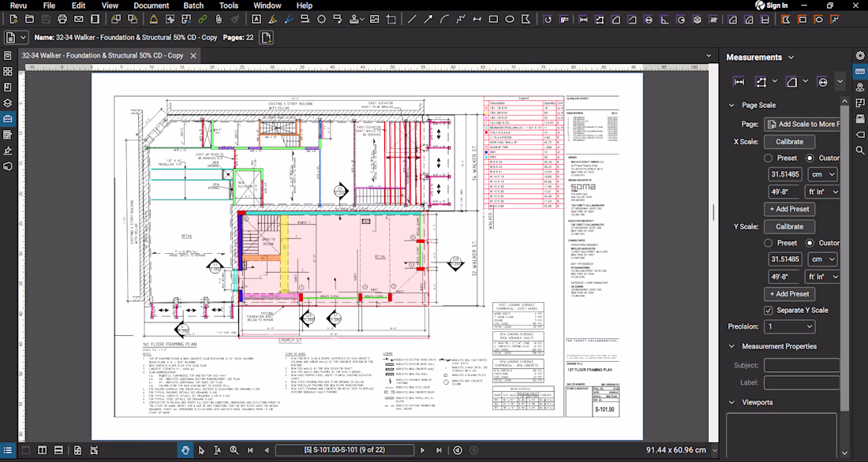Screen dimensions: 868x462
Task: Click Add Preset under Y Scale
Action: pyautogui.click(x=789, y=294)
